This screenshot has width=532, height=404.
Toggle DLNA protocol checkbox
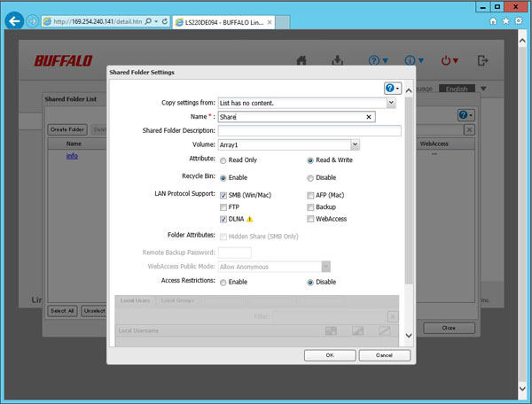pos(223,220)
